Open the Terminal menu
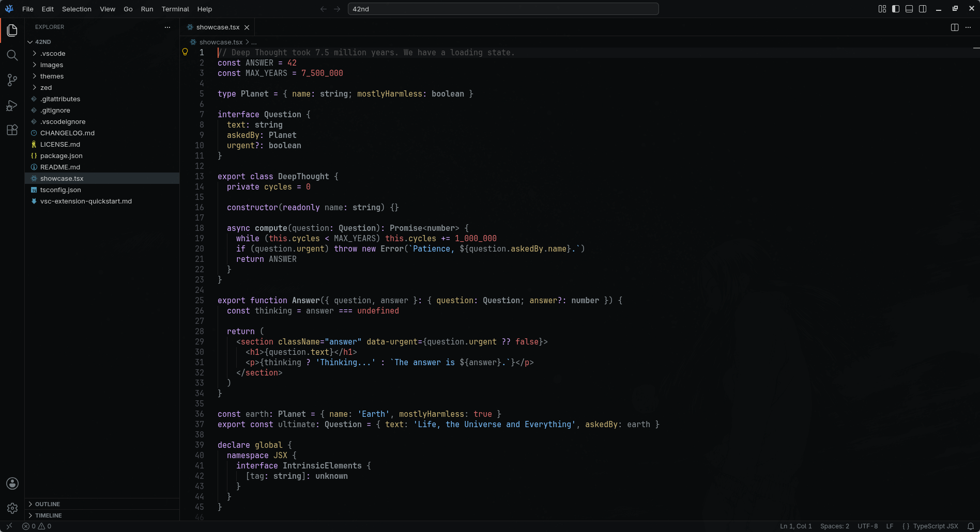Image resolution: width=980 pixels, height=532 pixels. [x=175, y=9]
